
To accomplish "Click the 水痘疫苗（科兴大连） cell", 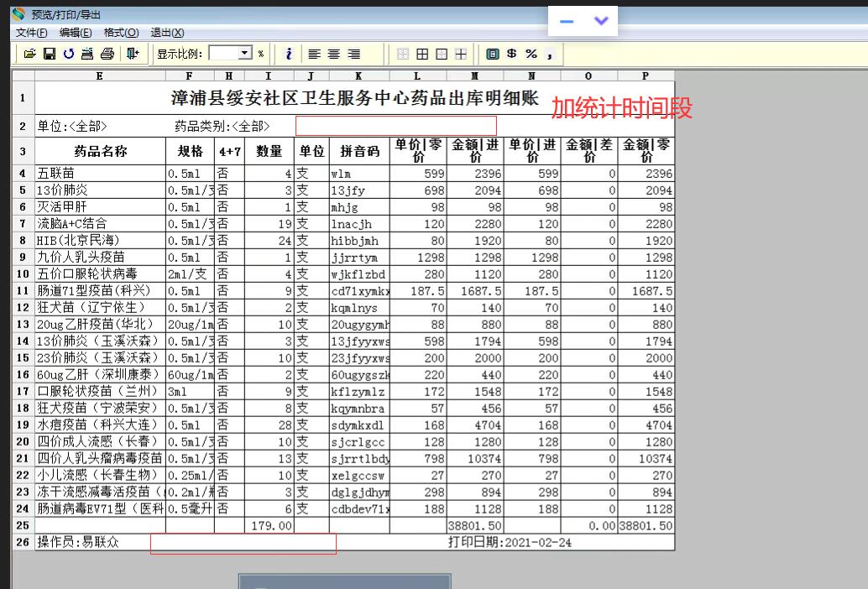I will [x=100, y=425].
